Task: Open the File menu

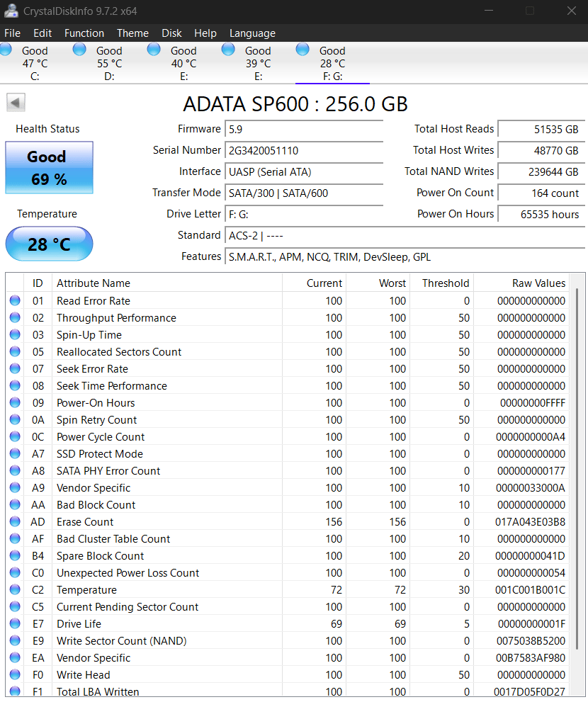Action: click(x=12, y=33)
